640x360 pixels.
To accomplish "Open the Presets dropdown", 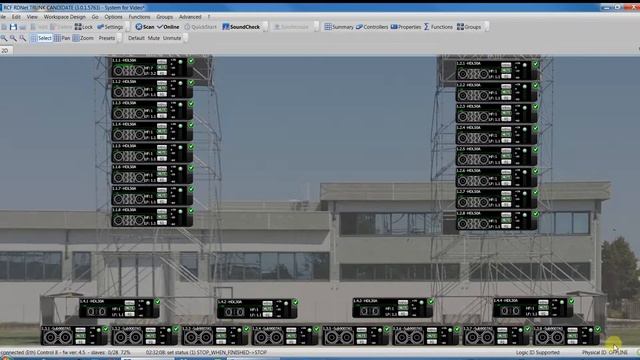I will pyautogui.click(x=107, y=38).
